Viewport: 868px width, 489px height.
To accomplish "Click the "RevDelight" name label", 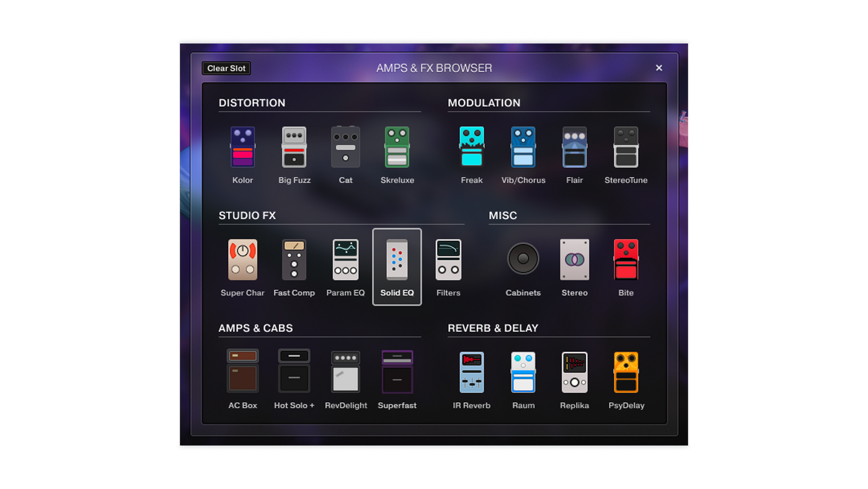I will 346,406.
